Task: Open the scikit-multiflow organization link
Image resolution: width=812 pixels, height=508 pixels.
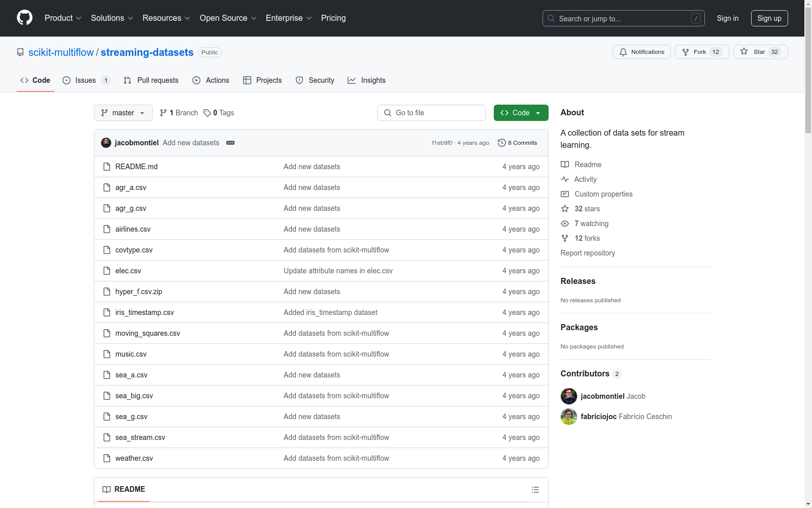Action: (x=61, y=52)
